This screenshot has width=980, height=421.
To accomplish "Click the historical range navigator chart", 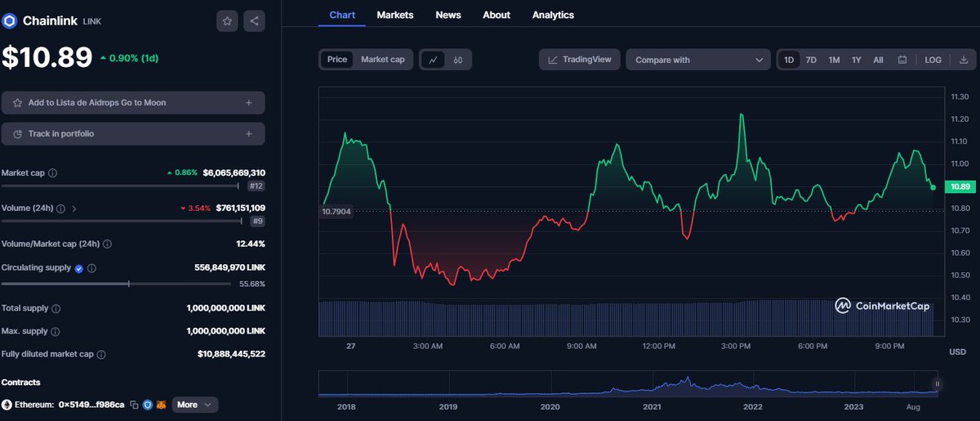I will tap(628, 383).
